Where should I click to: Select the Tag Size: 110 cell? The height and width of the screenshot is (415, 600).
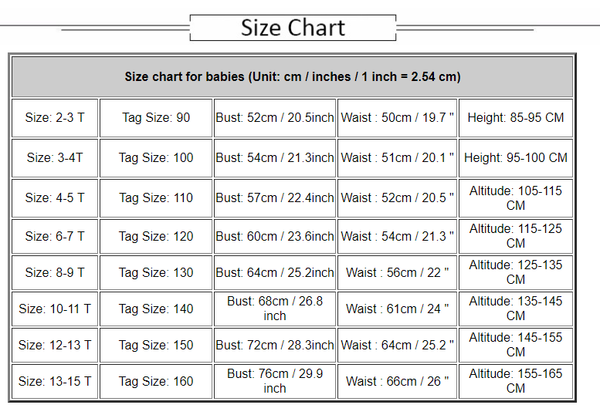(155, 198)
